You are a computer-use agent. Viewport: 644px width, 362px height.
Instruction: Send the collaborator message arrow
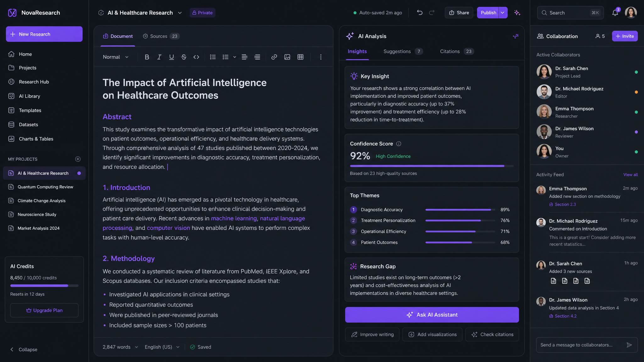pos(629,345)
